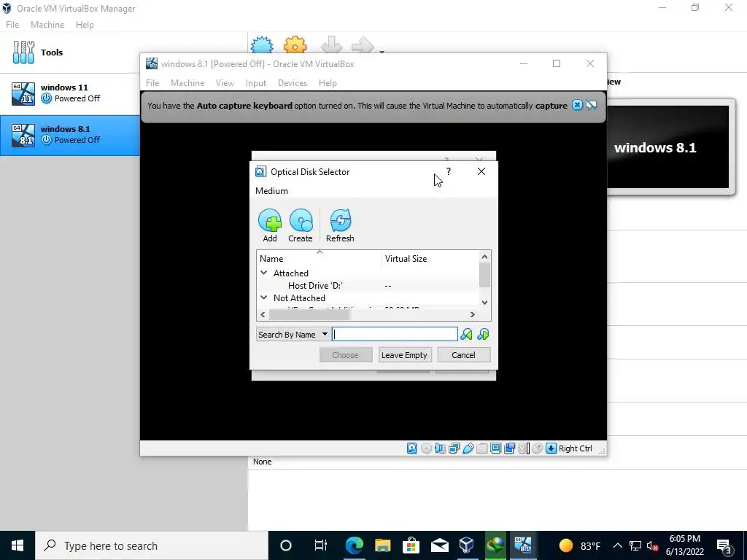The height and width of the screenshot is (560, 747).
Task: Click the help question mark in Optical Disk Selector
Action: (x=449, y=171)
